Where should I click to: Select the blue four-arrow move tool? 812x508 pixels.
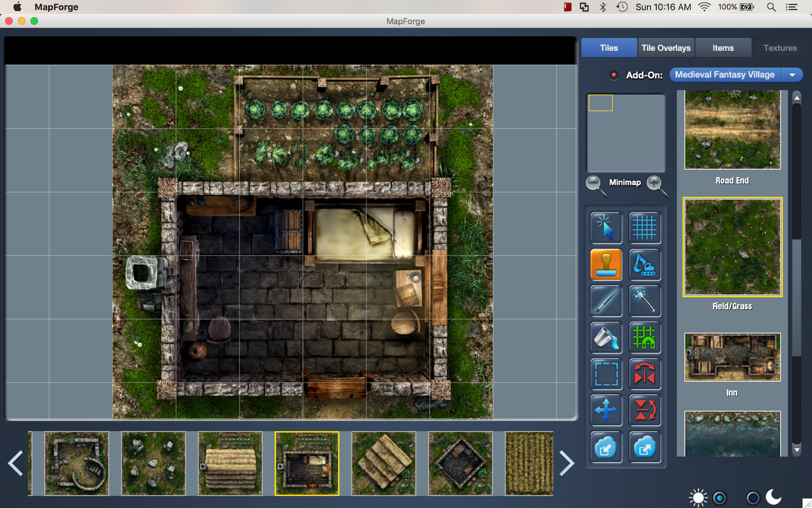[x=606, y=410]
